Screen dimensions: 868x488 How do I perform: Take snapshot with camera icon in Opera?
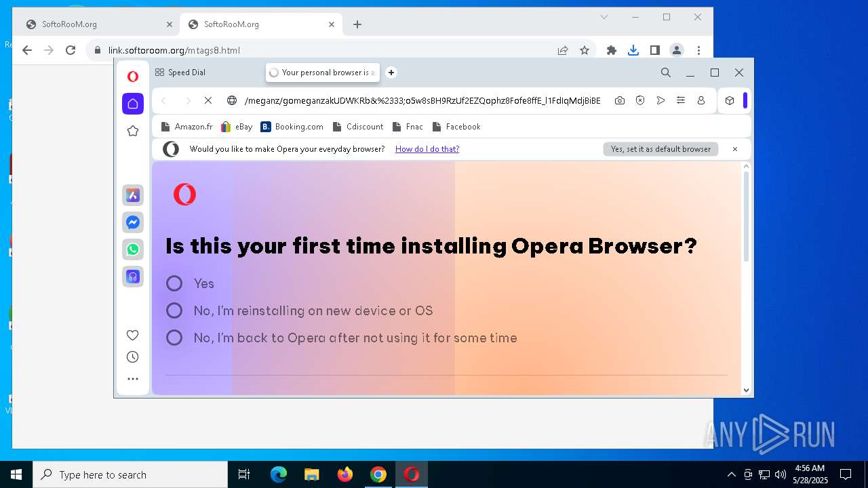[x=620, y=100]
